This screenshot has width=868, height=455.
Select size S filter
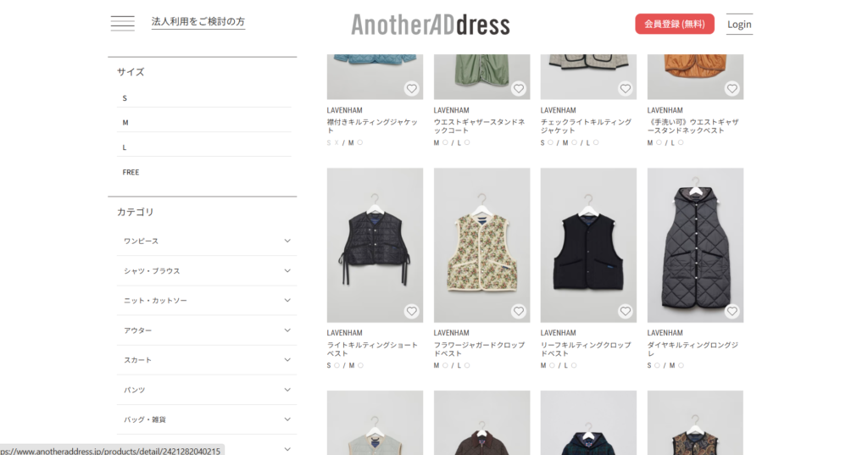(203, 98)
